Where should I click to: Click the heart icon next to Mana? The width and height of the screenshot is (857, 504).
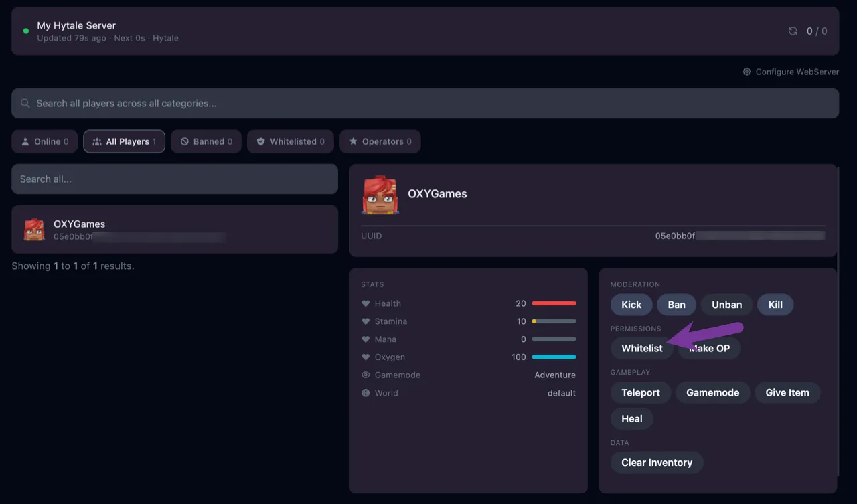click(x=366, y=339)
